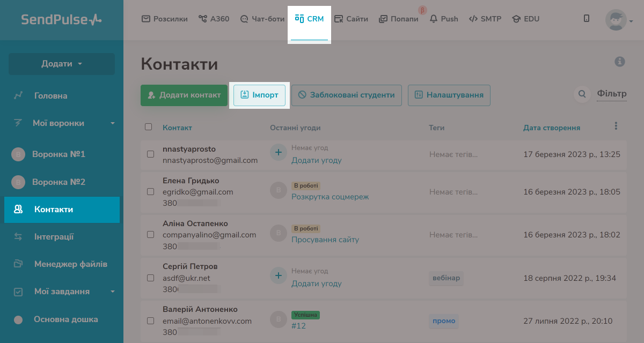Open the Фільтр link

coord(612,94)
